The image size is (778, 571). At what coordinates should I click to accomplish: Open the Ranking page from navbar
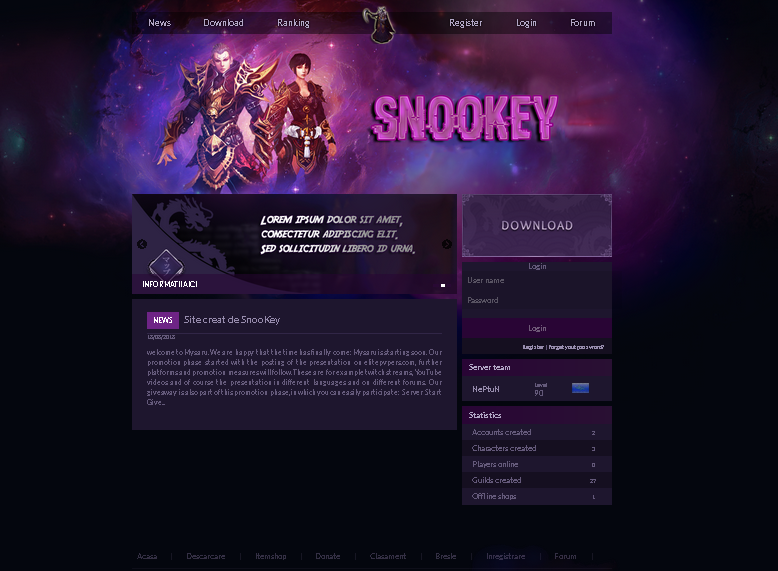pyautogui.click(x=293, y=23)
